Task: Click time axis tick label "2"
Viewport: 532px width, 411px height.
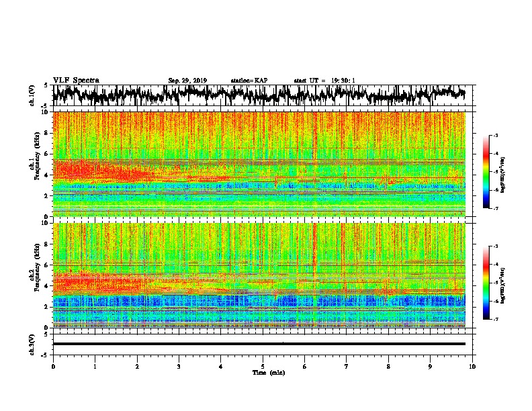Action: pos(137,367)
